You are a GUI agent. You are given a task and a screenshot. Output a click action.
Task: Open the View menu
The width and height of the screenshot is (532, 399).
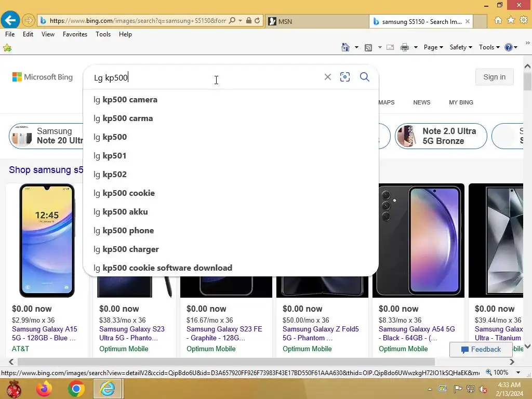click(x=48, y=34)
